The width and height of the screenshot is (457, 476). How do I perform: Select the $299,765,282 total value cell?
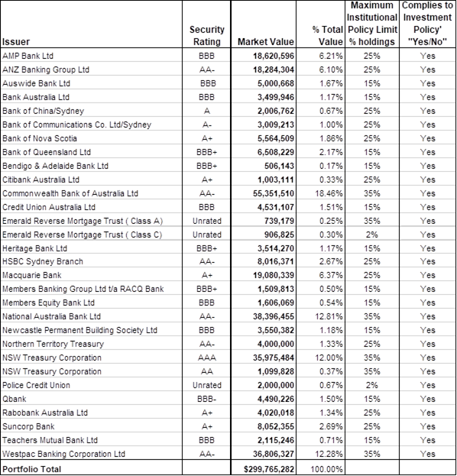(x=263, y=468)
